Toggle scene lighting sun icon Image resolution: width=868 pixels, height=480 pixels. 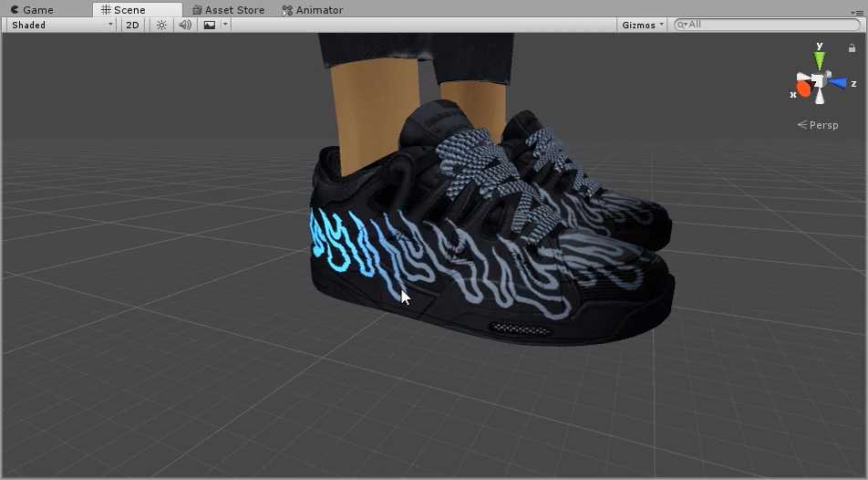[x=161, y=25]
